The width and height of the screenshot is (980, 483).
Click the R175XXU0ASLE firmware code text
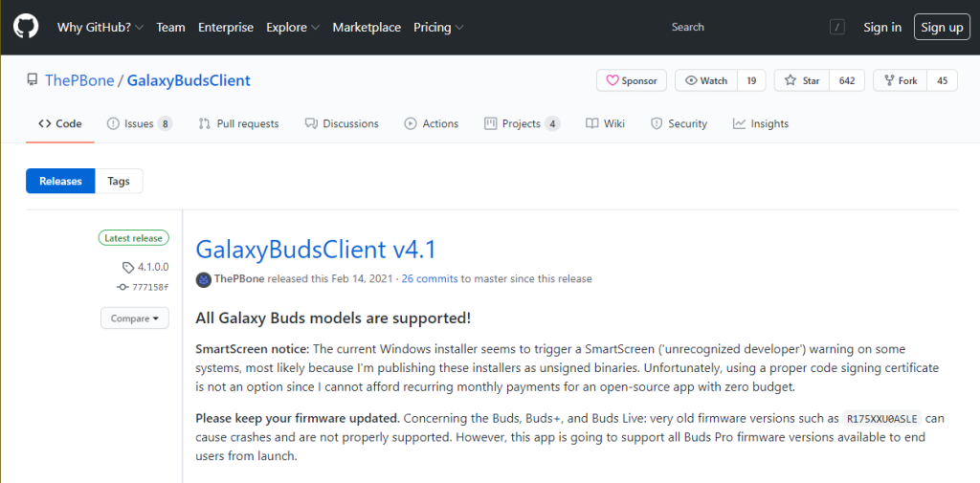881,418
